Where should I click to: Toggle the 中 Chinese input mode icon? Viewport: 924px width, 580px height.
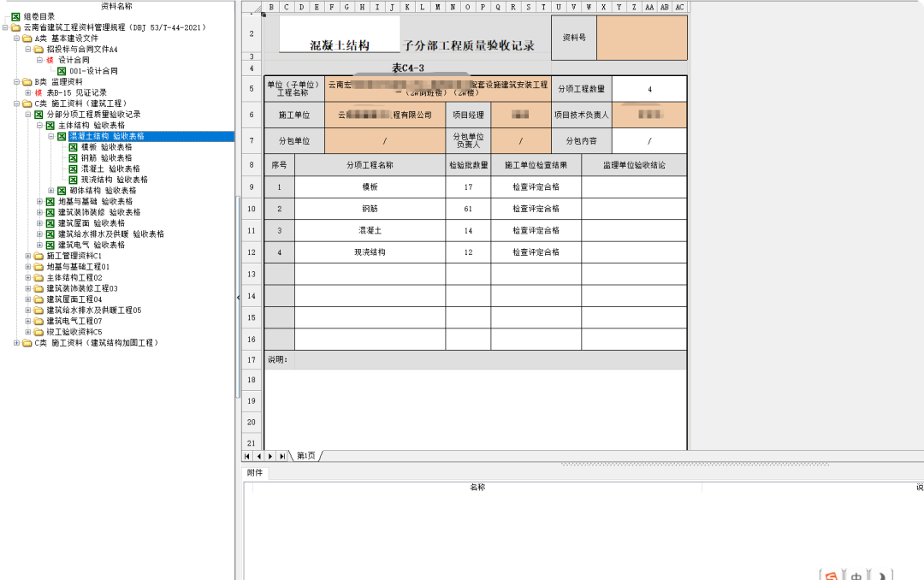[x=856, y=576]
